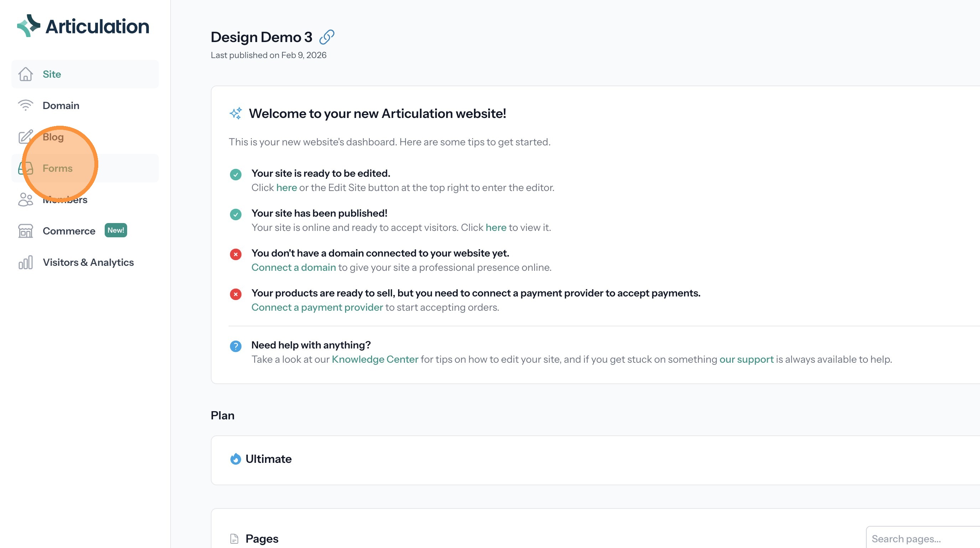Click the blue help question-mark icon

click(x=235, y=346)
